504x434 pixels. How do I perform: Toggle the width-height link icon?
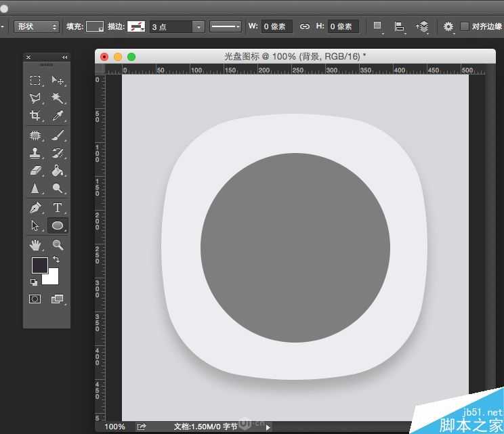(304, 26)
